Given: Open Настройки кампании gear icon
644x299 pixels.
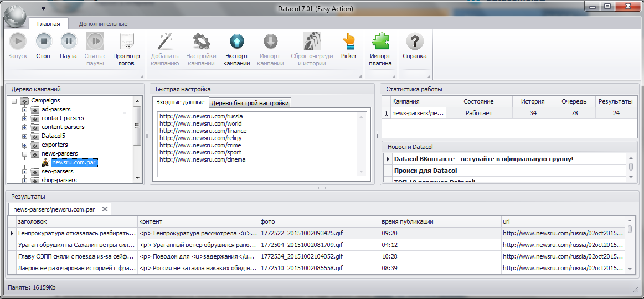Looking at the screenshot, I should [201, 41].
